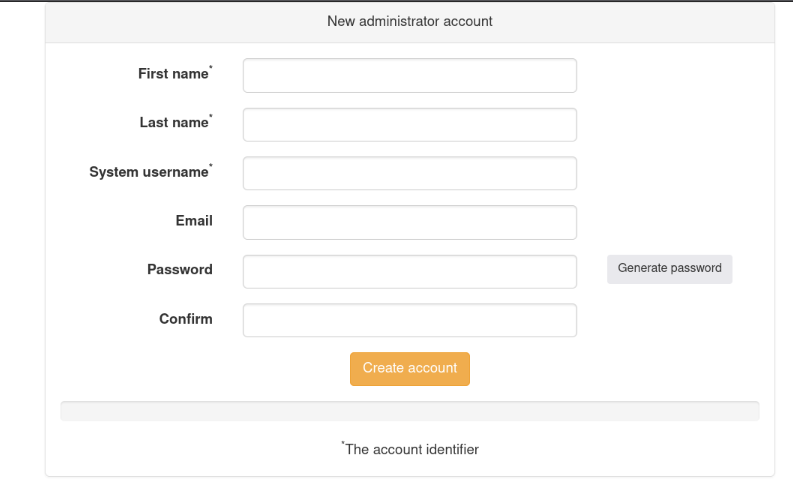This screenshot has height=498, width=793.
Task: Click into the Email field
Action: coord(409,222)
